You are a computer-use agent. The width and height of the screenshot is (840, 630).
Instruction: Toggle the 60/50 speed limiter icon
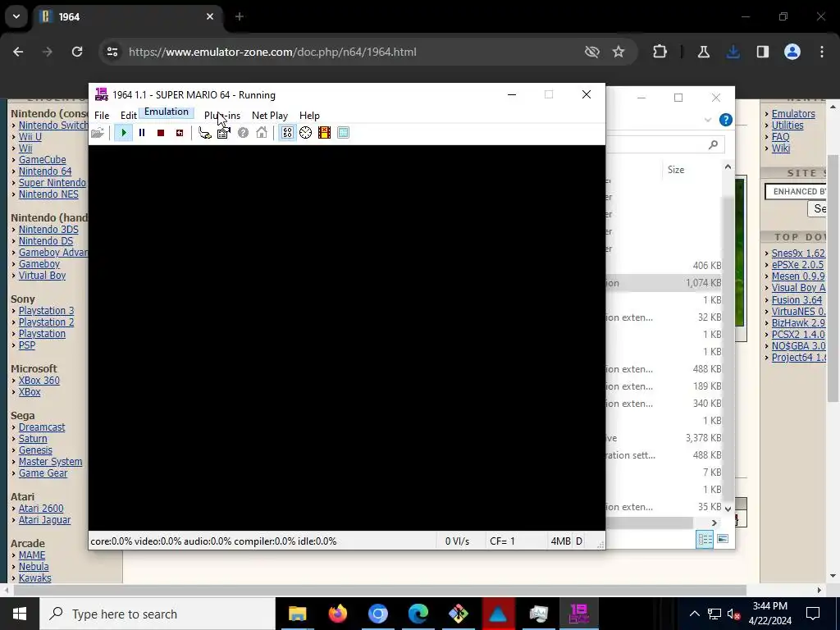288,133
